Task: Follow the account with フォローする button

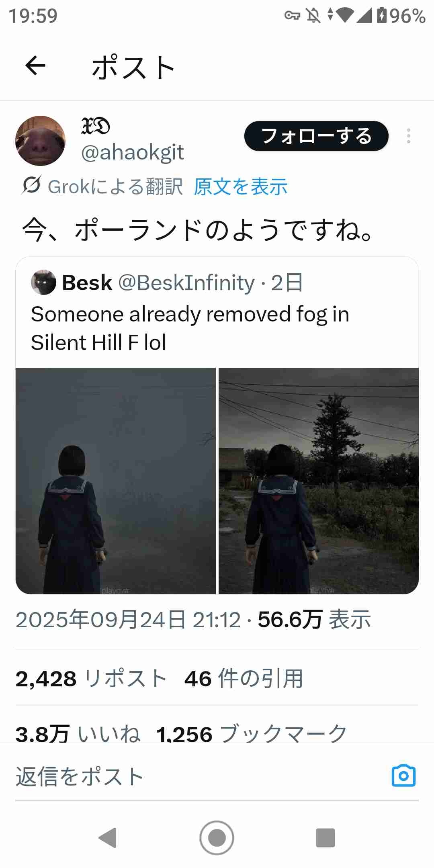Action: coord(316,136)
